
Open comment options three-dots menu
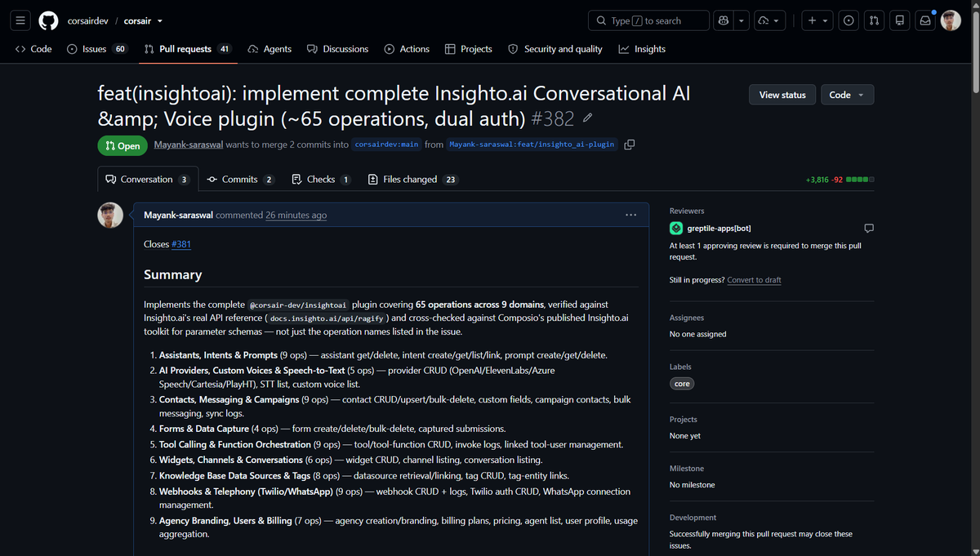point(630,215)
